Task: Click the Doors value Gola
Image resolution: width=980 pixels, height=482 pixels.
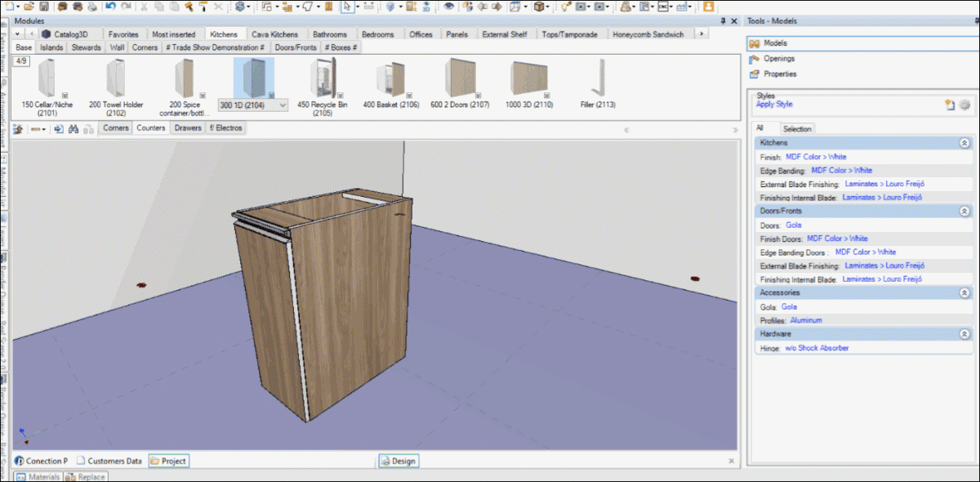Action: 793,225
